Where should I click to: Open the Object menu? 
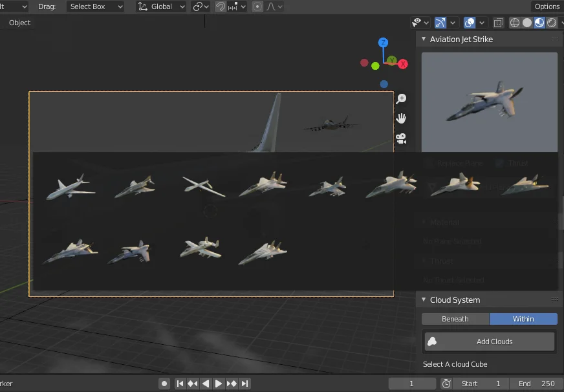click(x=19, y=23)
